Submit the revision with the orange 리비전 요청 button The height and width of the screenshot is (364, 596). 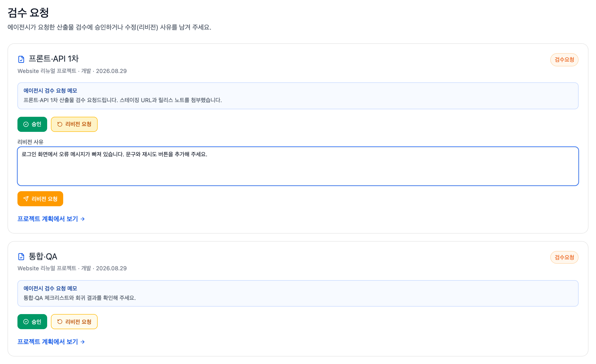tap(40, 199)
